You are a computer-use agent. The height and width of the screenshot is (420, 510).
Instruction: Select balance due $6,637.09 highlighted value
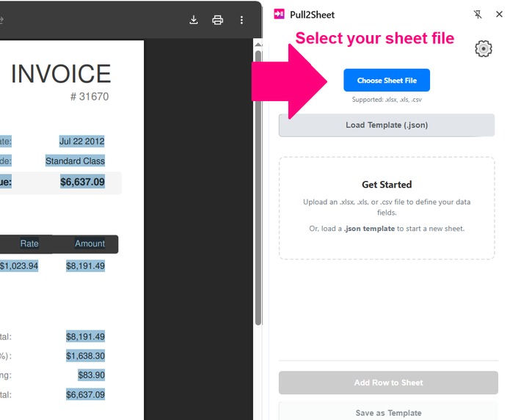(x=82, y=182)
